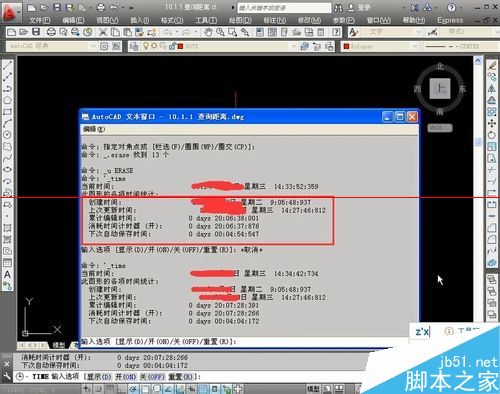Image resolution: width=500 pixels, height=394 pixels.
Task: Open workspace settings gear icon
Action: 104,46
